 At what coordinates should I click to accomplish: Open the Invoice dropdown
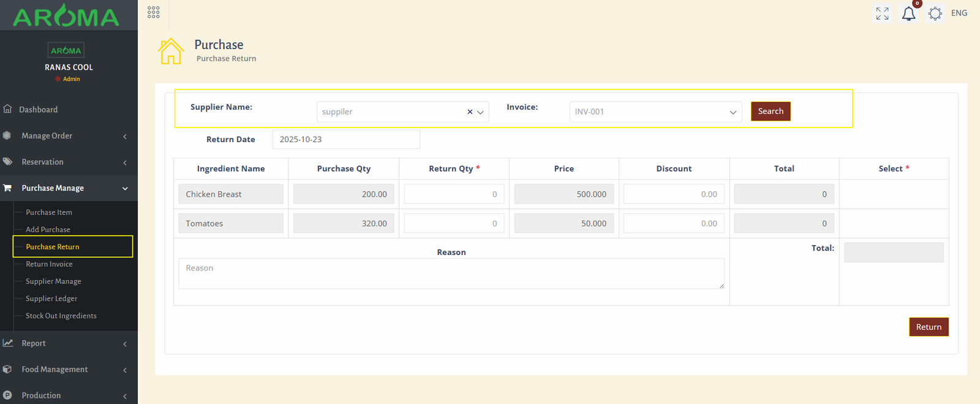[x=655, y=112]
